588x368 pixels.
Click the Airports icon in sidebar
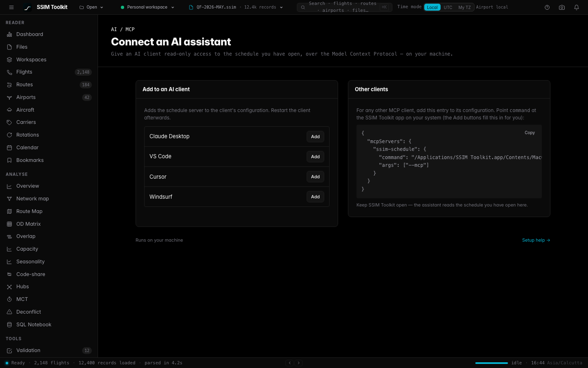pos(9,97)
